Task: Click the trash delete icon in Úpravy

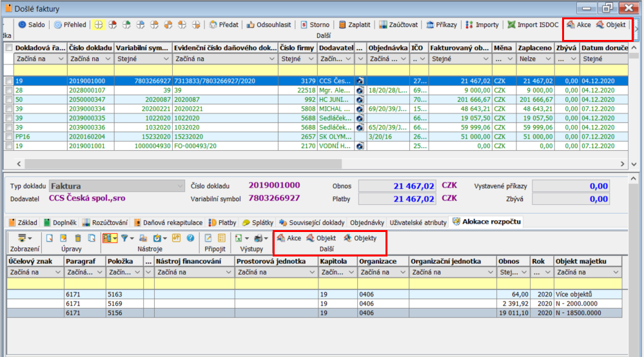Action: [x=78, y=238]
